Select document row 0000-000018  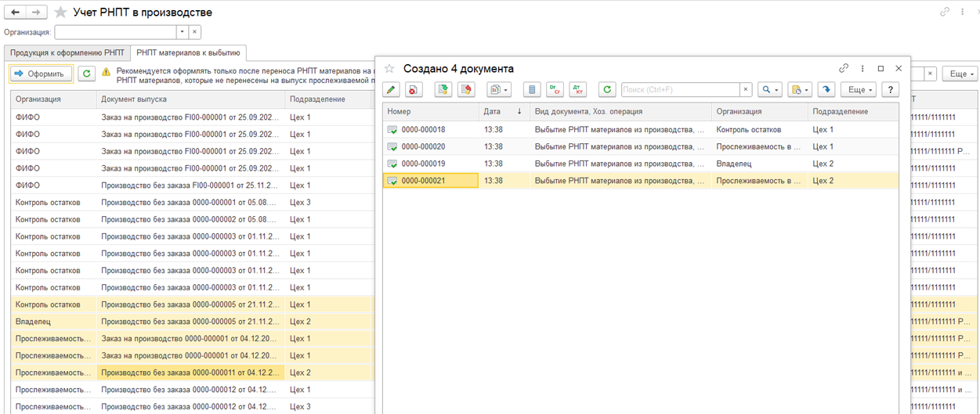tap(423, 130)
